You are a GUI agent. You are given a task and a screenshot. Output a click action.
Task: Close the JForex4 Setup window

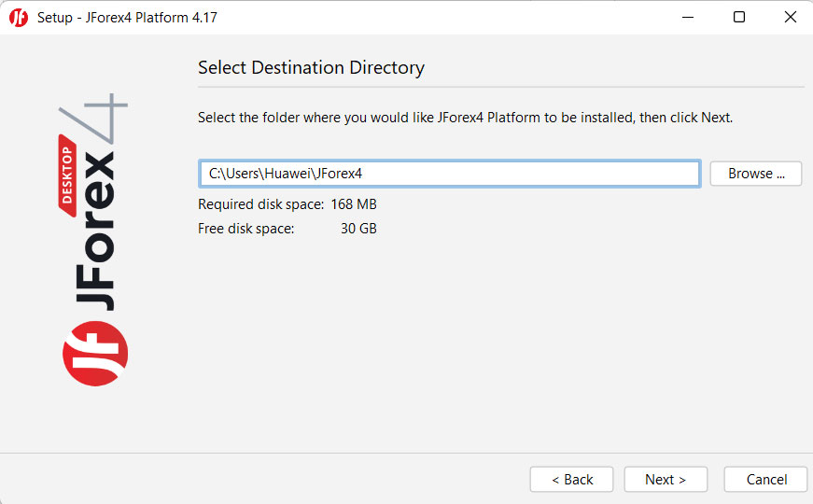[x=789, y=18]
